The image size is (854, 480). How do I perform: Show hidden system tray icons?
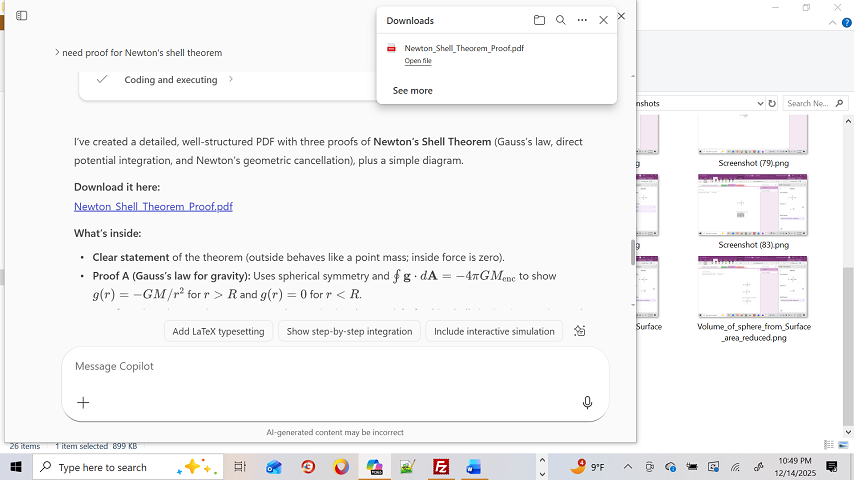click(628, 467)
